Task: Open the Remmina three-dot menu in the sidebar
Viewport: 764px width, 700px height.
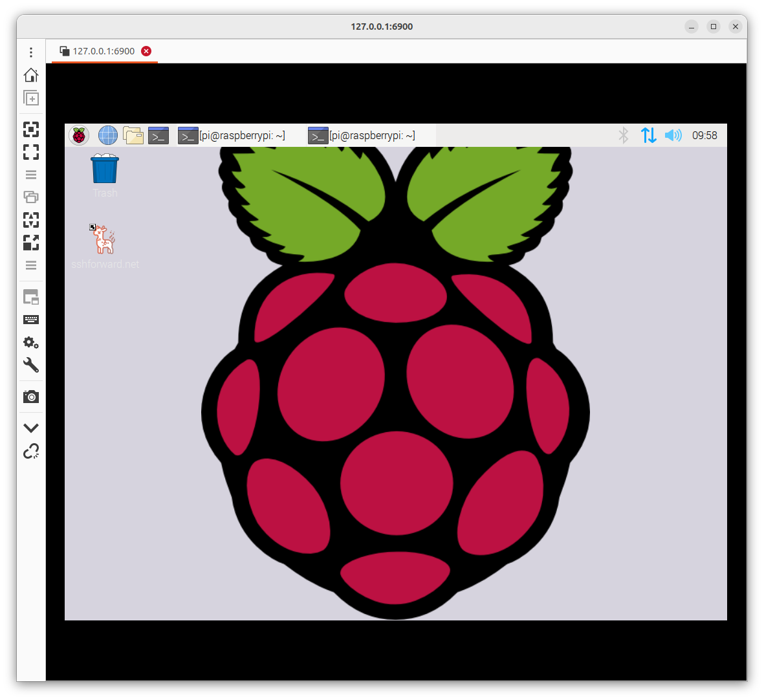Action: tap(30, 52)
